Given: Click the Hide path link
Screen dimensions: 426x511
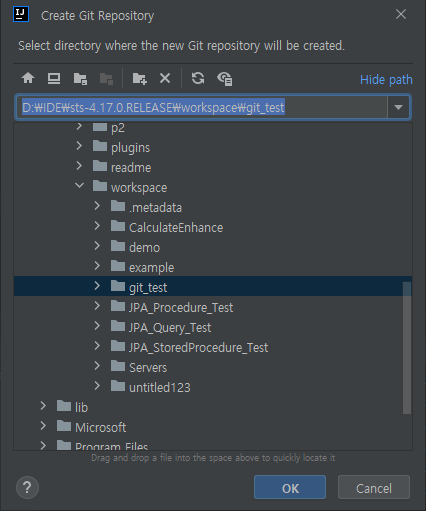Looking at the screenshot, I should [x=386, y=80].
